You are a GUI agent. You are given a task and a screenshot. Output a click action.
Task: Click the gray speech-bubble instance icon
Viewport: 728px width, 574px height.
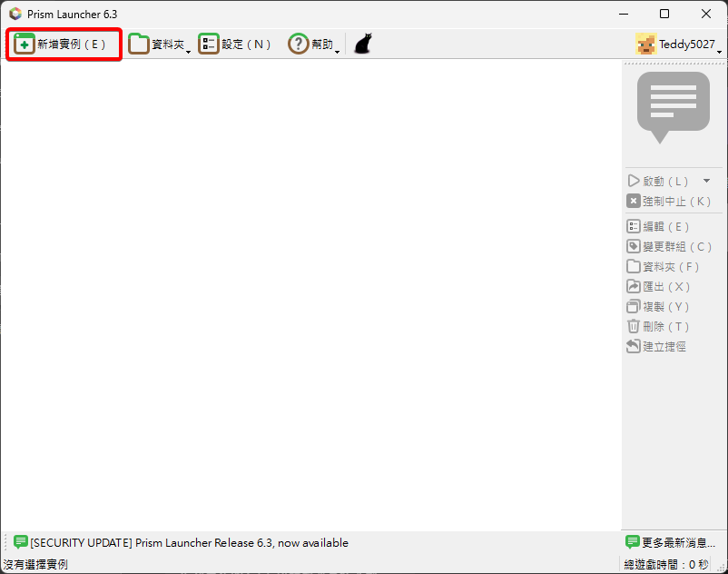674,107
